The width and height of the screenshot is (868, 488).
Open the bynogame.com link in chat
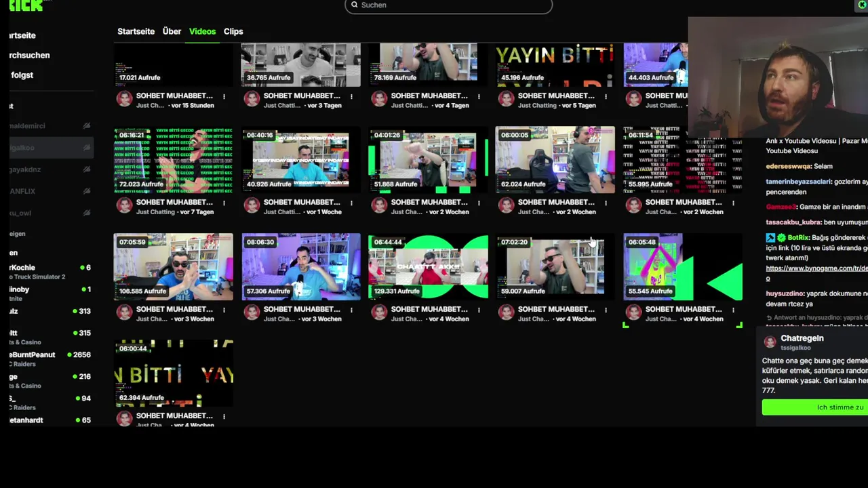point(816,268)
